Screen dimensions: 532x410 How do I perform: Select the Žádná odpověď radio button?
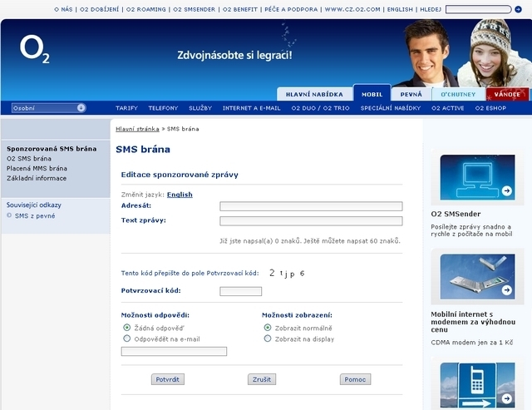pos(127,328)
